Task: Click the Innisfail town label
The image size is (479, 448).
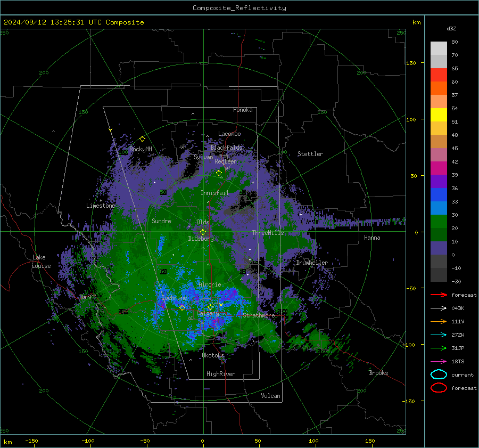Action: point(214,193)
